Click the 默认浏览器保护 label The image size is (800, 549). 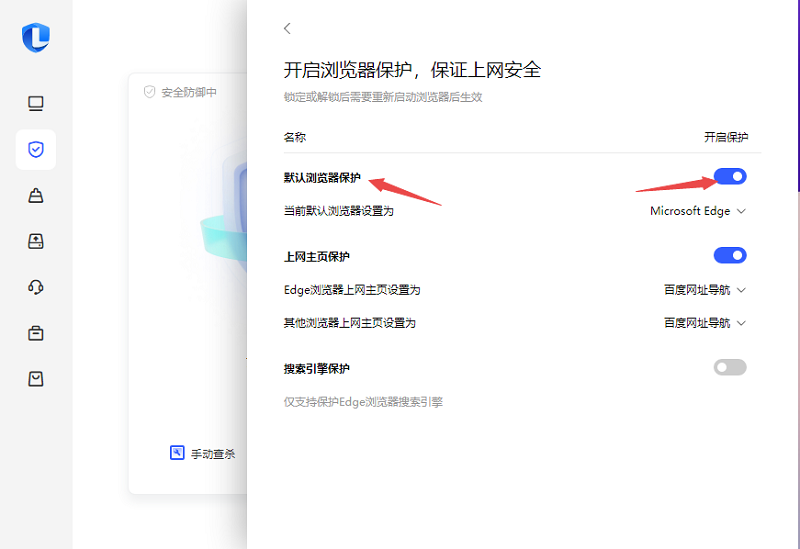[322, 178]
